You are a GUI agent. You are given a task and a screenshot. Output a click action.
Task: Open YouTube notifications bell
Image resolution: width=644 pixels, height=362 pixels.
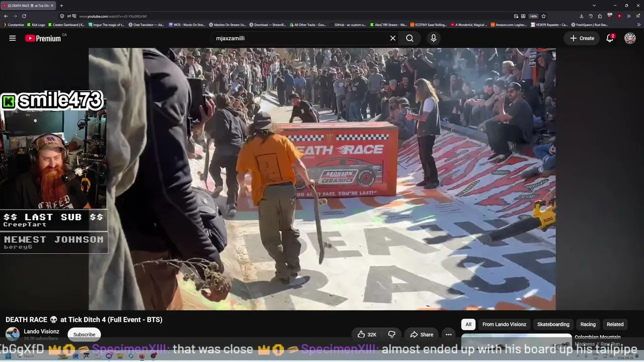click(x=610, y=38)
